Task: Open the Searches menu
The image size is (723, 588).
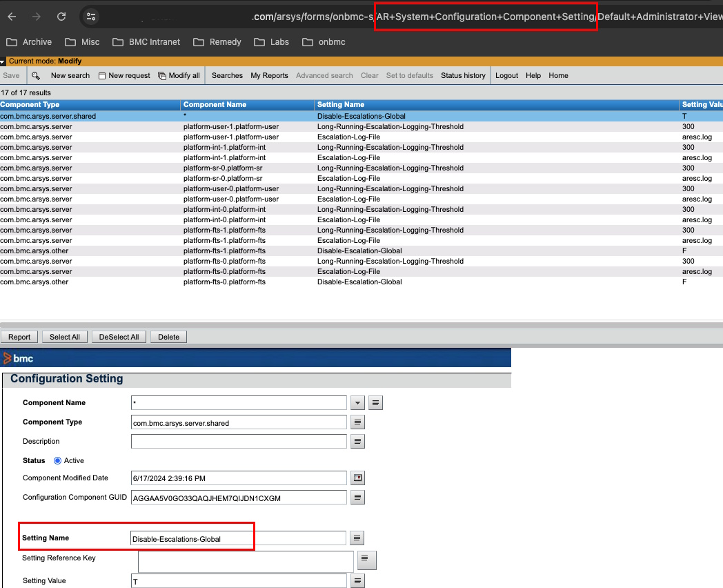Action: (227, 76)
